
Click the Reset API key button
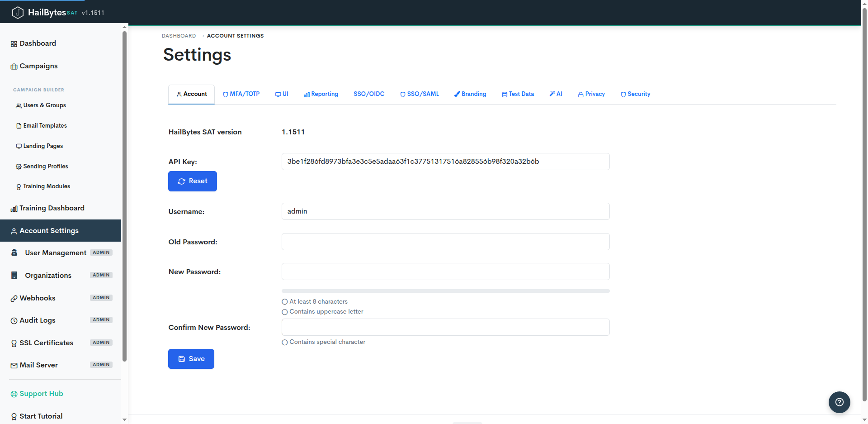pos(193,181)
